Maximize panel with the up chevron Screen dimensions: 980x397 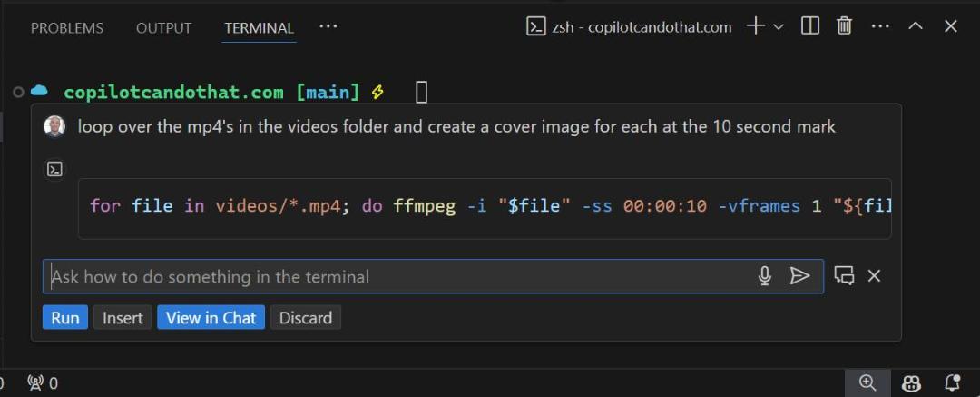pos(916,25)
